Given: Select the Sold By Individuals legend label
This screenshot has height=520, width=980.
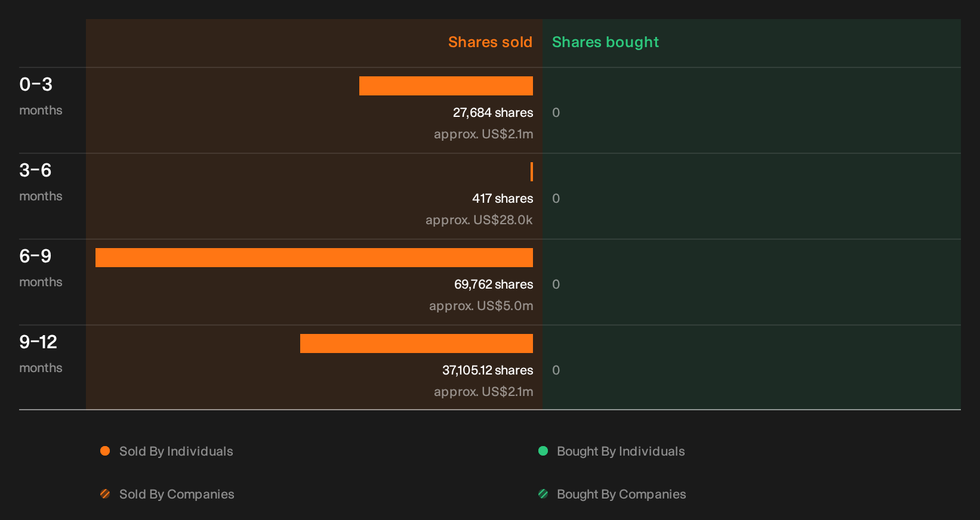Looking at the screenshot, I should point(176,451).
